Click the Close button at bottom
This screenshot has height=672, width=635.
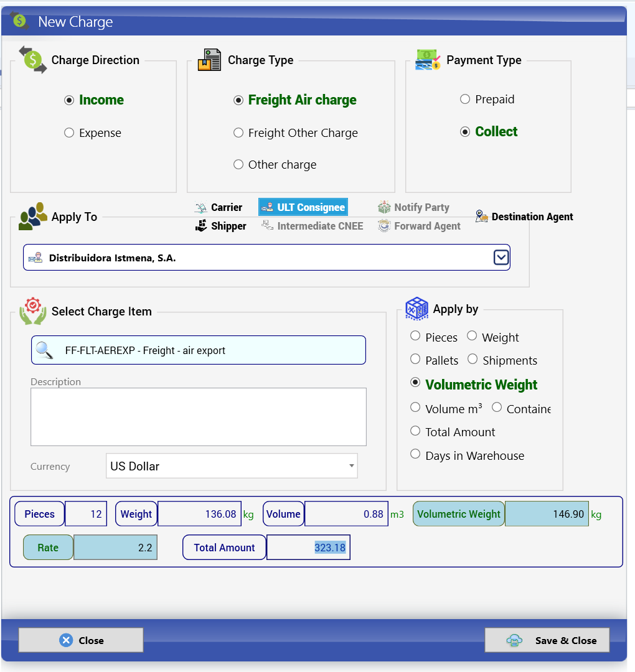click(x=81, y=640)
